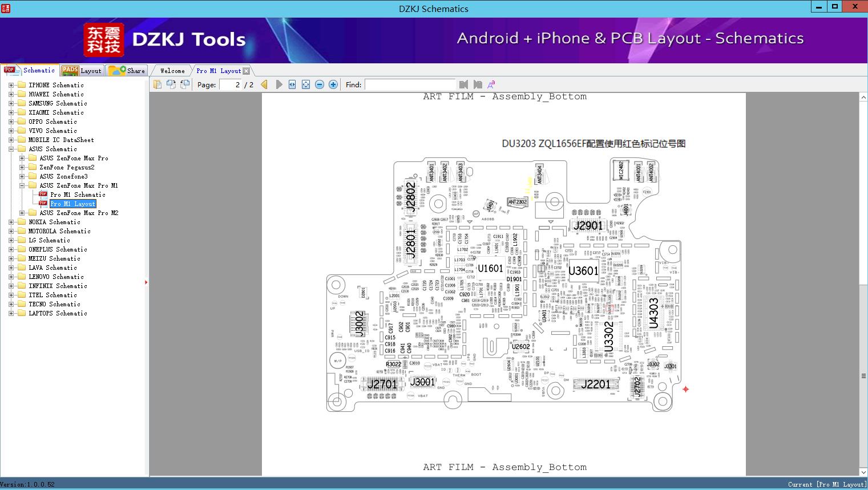This screenshot has height=490, width=868.
Task: Zoom out with the minus icon
Action: pos(320,84)
